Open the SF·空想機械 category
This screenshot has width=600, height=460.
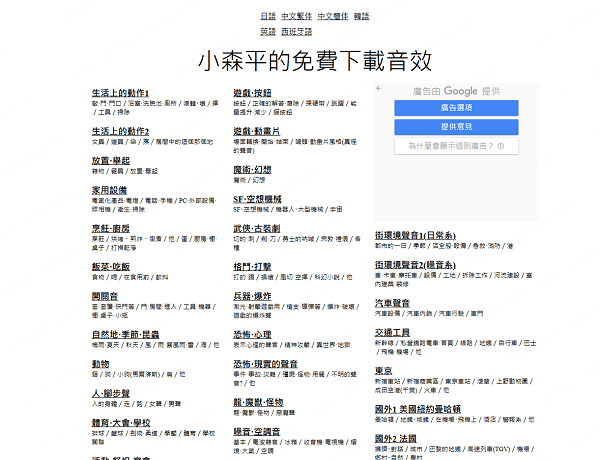pyautogui.click(x=257, y=199)
